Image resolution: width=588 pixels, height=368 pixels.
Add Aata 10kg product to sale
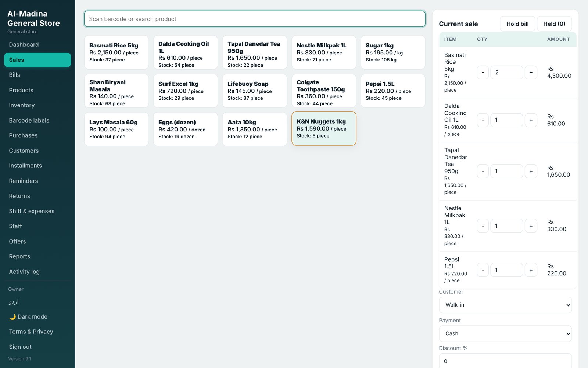[x=255, y=129]
